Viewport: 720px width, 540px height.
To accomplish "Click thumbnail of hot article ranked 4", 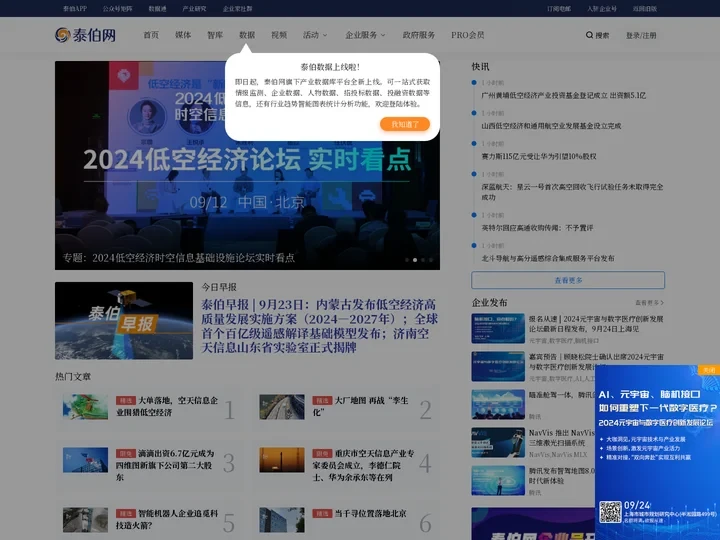I will (x=282, y=460).
